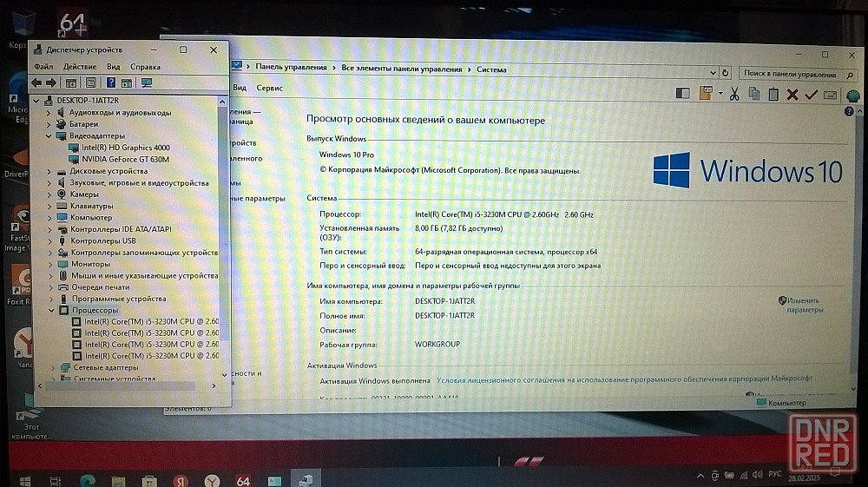Image resolution: width=868 pixels, height=487 pixels.
Task: Open folder options dropdown arrow in System toolbar
Action: coord(720,93)
